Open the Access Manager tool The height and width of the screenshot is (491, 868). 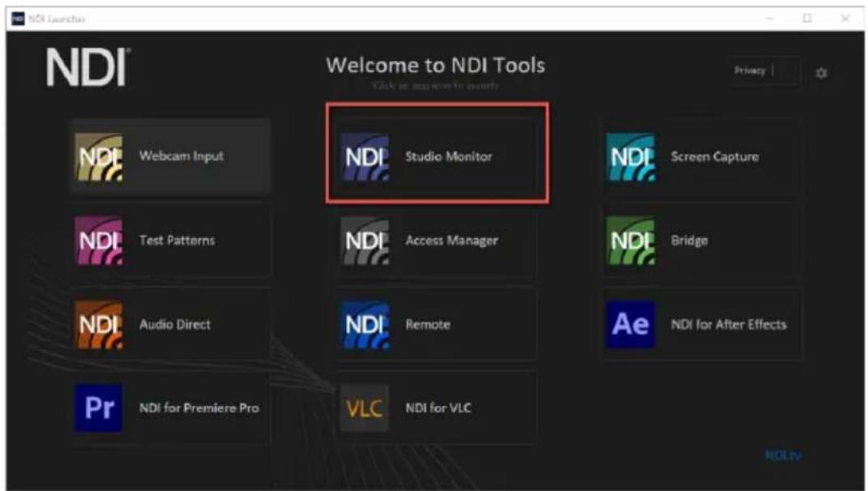(436, 241)
